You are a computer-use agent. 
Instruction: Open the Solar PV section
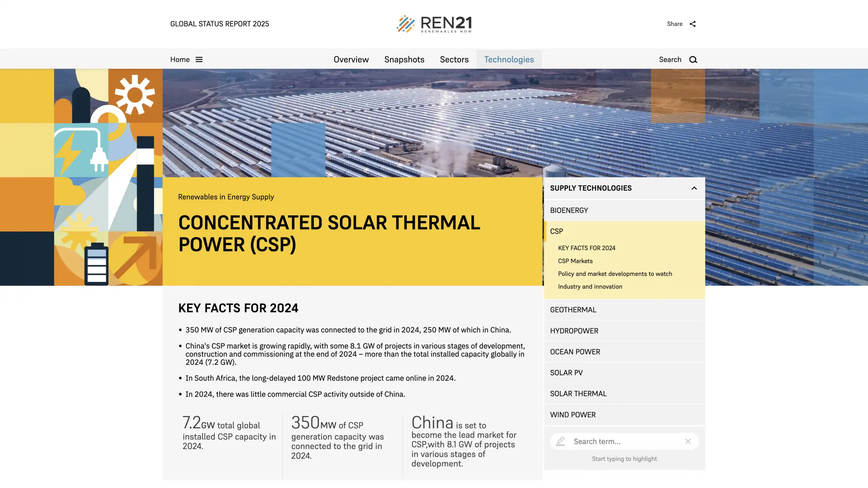coord(566,373)
